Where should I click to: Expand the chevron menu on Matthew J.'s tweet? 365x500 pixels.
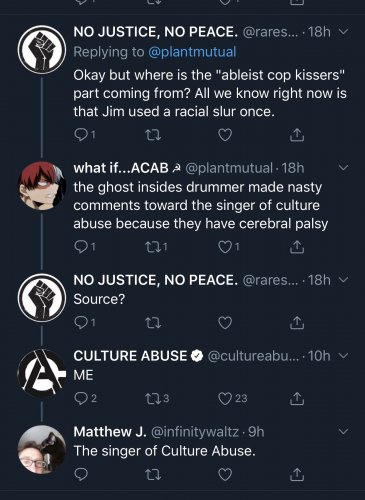tap(343, 431)
